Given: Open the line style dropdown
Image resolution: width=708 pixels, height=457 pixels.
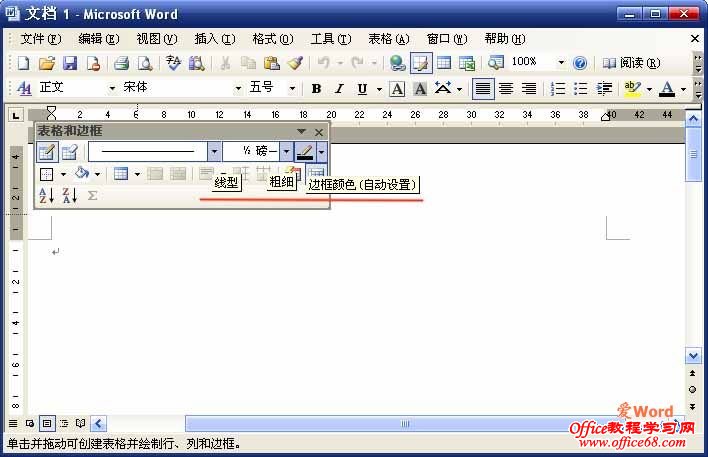Looking at the screenshot, I should (x=214, y=152).
